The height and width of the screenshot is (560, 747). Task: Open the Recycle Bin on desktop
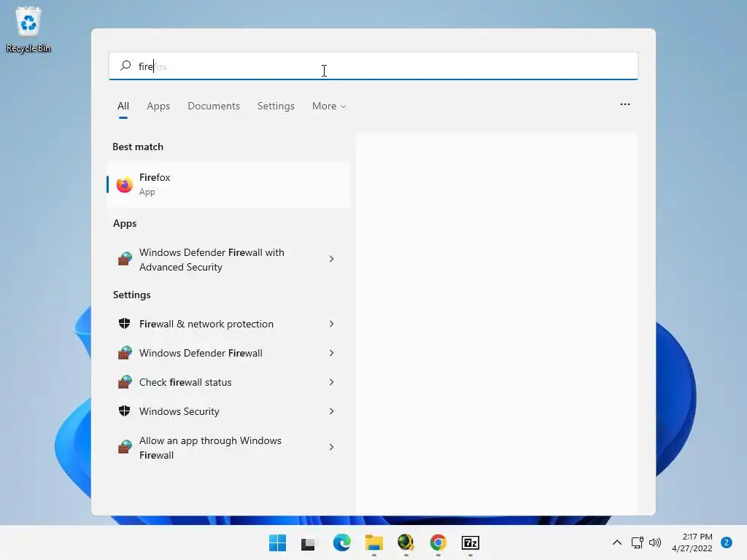28,29
